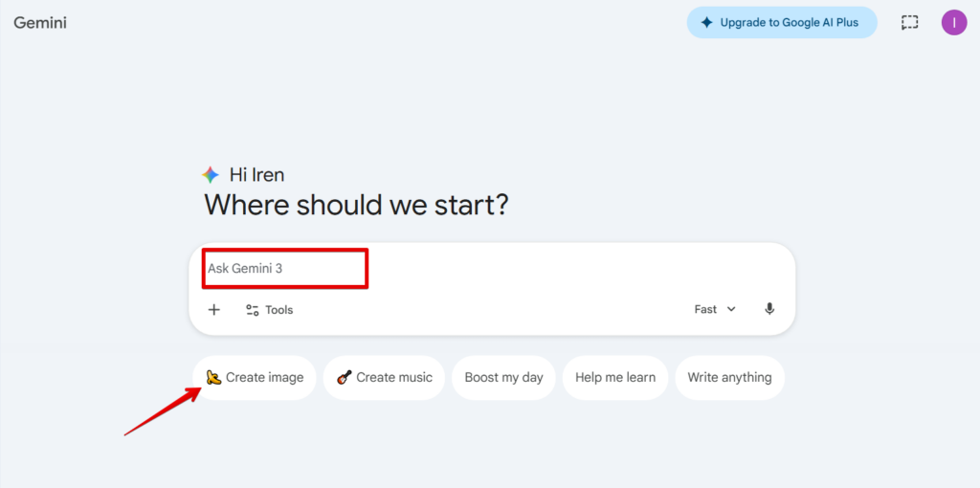980x488 pixels.
Task: Click Upgrade to Google AI Plus
Action: 782,23
